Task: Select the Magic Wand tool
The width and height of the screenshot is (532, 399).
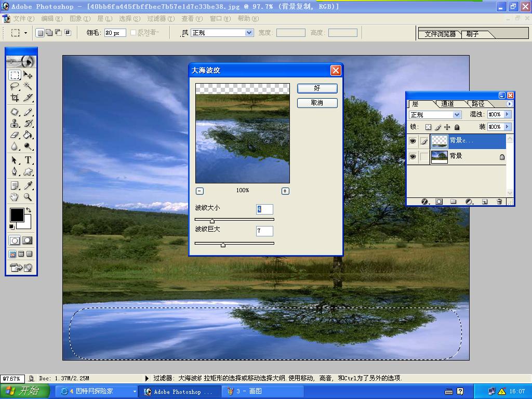Action: pos(28,86)
